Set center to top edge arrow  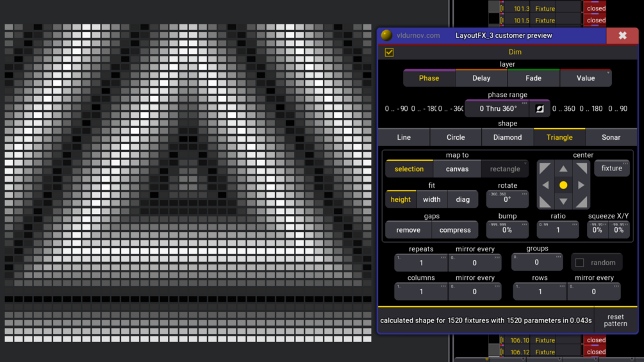563,169
